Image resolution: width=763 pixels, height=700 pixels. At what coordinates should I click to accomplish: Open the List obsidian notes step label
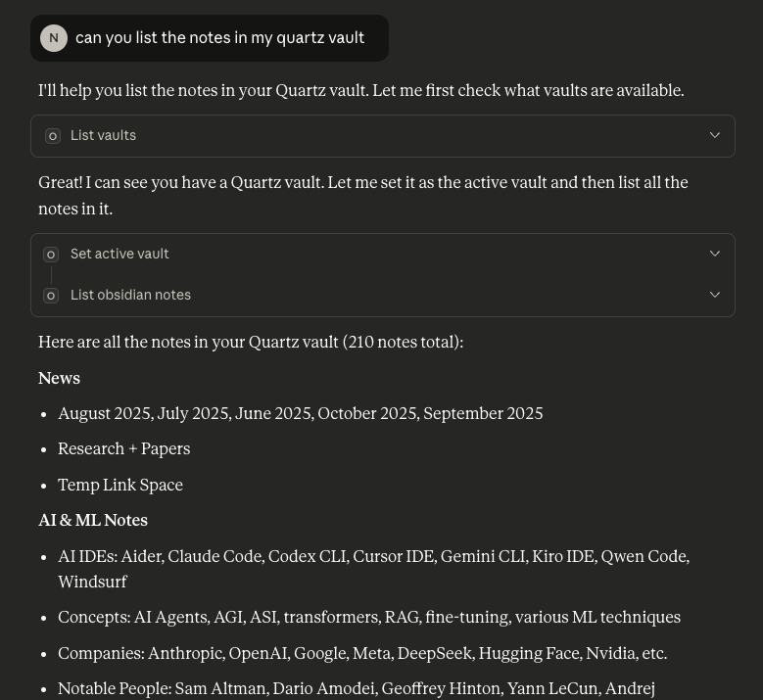pyautogui.click(x=130, y=295)
